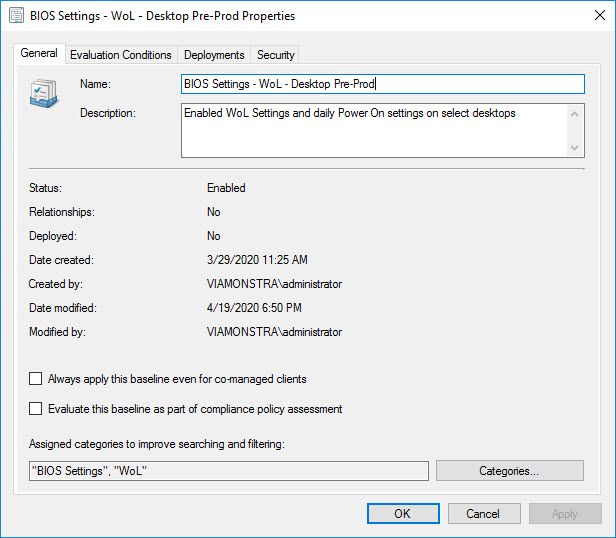Open the Categories... dialog
The height and width of the screenshot is (538, 616).
pos(509,471)
